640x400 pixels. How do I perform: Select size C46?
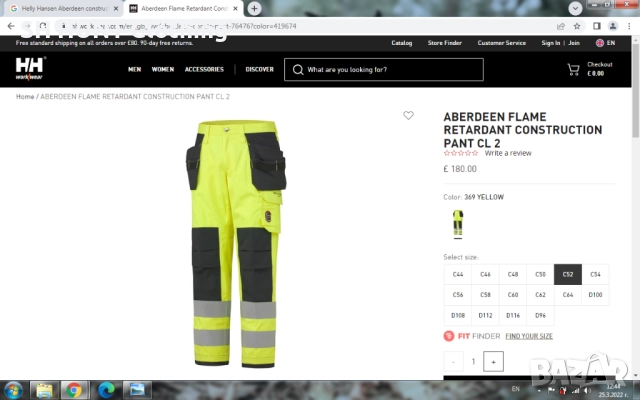[x=485, y=274]
